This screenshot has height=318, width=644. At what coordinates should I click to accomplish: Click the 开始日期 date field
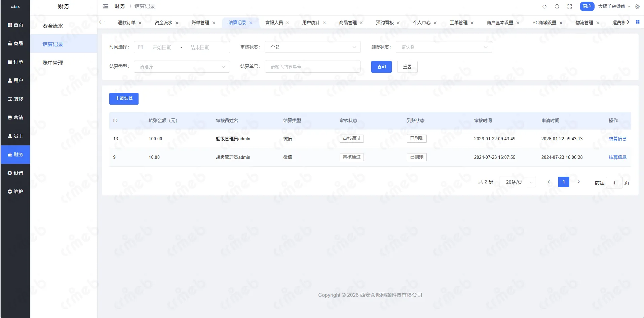coord(162,47)
